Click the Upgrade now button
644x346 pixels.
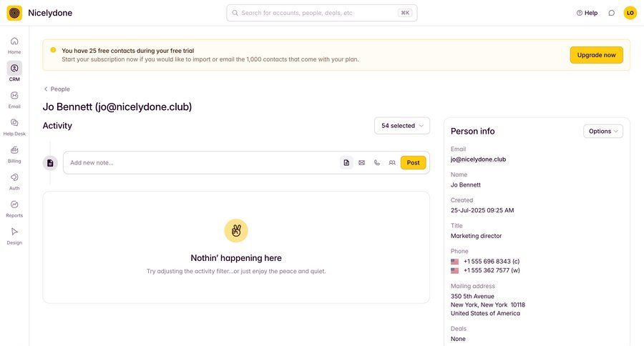coord(596,55)
